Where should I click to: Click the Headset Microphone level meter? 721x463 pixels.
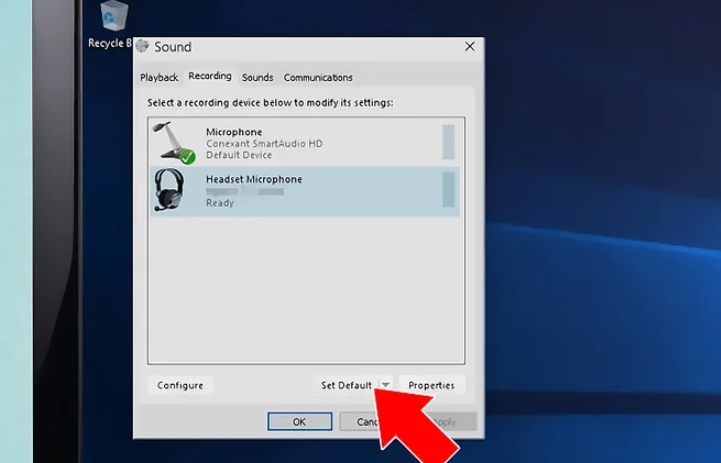click(x=448, y=190)
